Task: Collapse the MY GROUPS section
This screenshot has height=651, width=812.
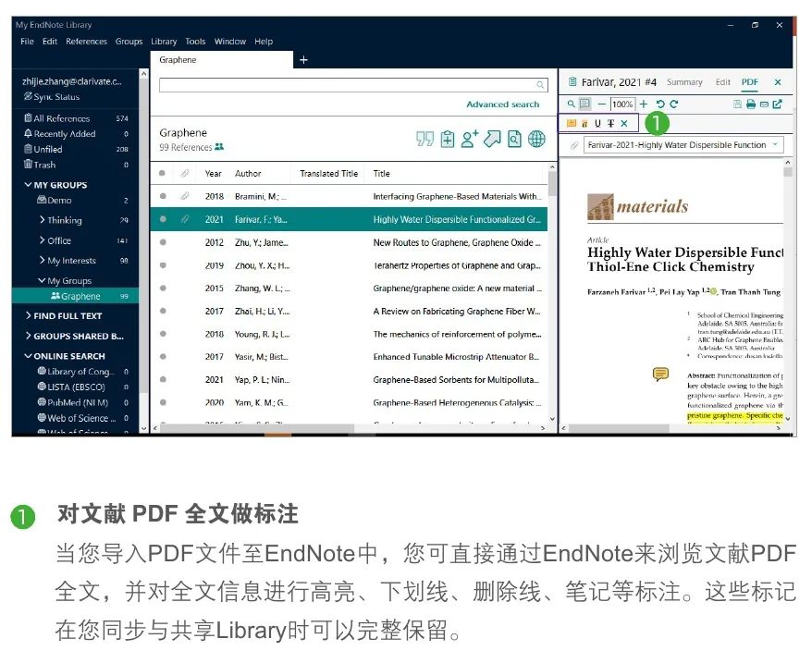Action: pos(28,184)
